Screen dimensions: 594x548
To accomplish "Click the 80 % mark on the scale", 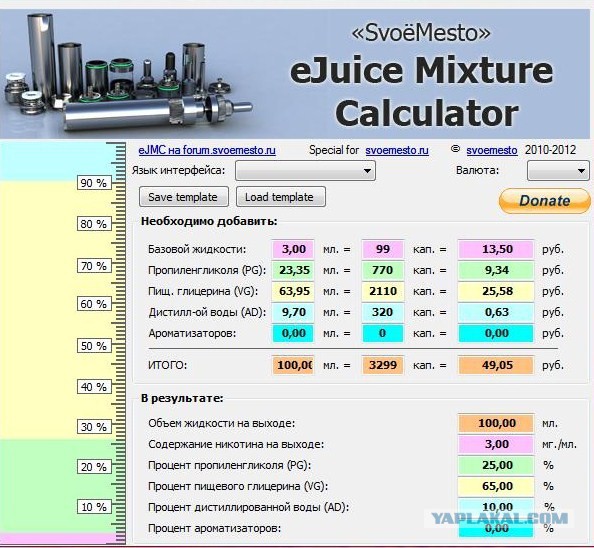I will coord(94,224).
